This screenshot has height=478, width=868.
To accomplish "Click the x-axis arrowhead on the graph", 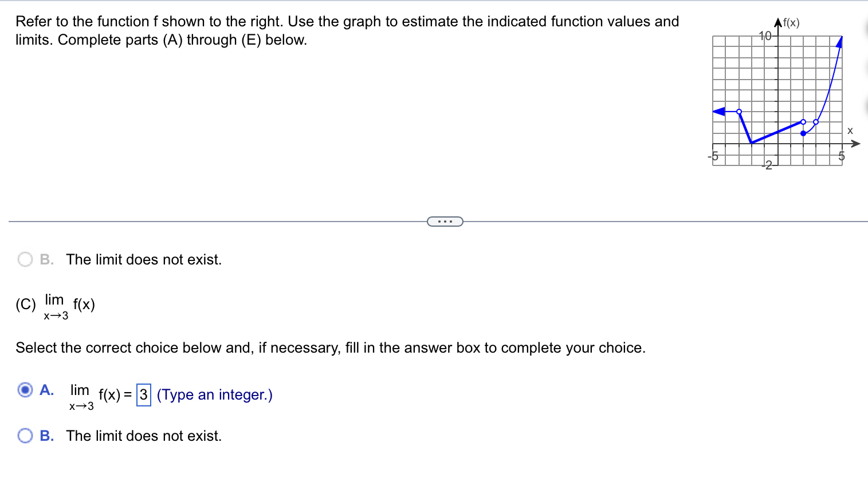I will tap(855, 143).
